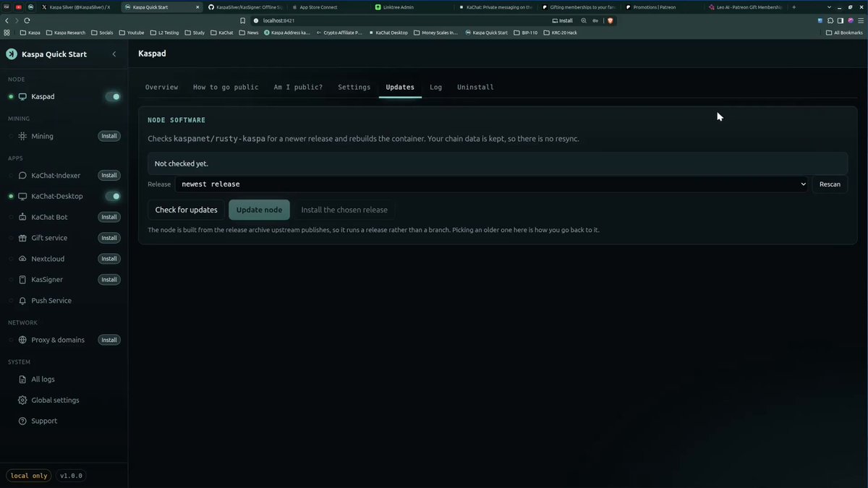Viewport: 868px width, 488px height.
Task: Click the v1.0.0 version badge
Action: pyautogui.click(x=71, y=476)
